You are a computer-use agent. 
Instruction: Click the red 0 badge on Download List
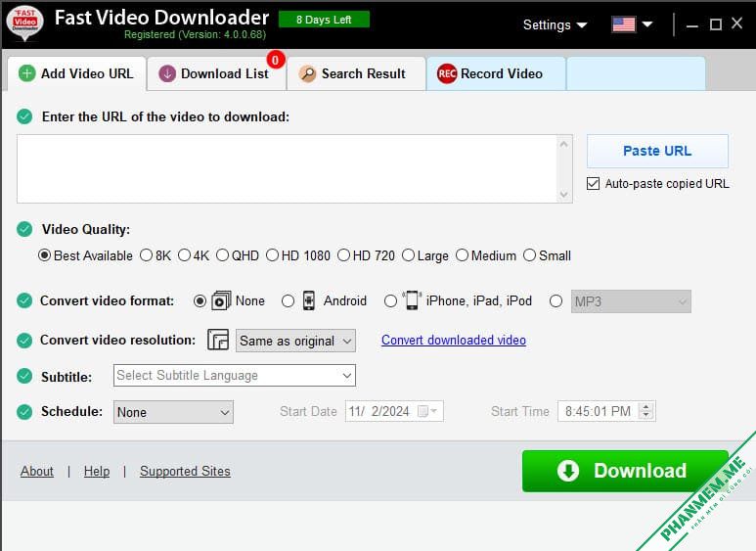275,60
